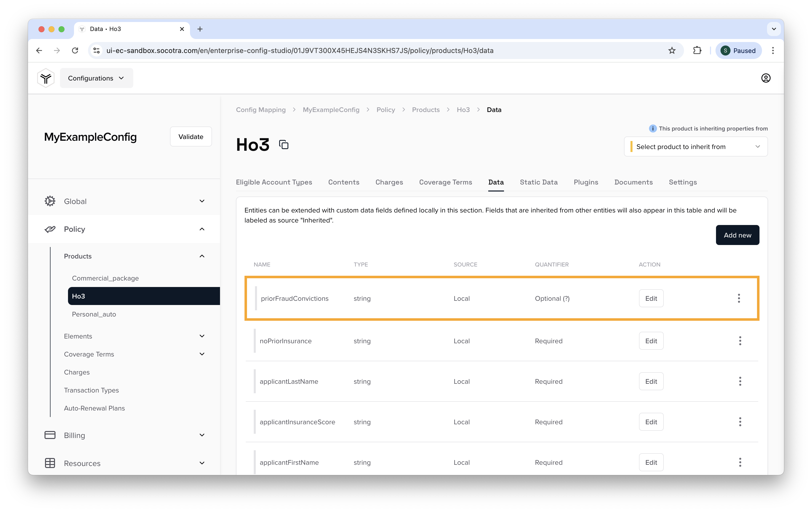Open kebab menu for priorFraudConvictions row
The height and width of the screenshot is (512, 812).
click(x=738, y=298)
